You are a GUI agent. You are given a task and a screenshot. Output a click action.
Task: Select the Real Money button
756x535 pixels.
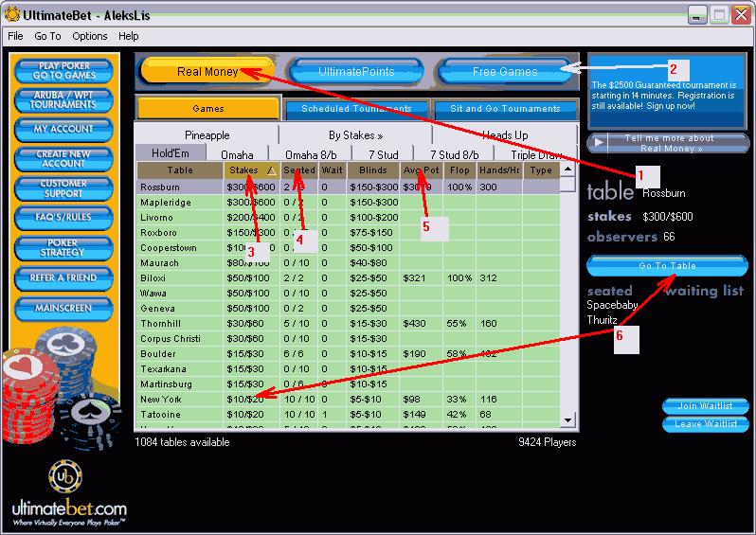207,72
